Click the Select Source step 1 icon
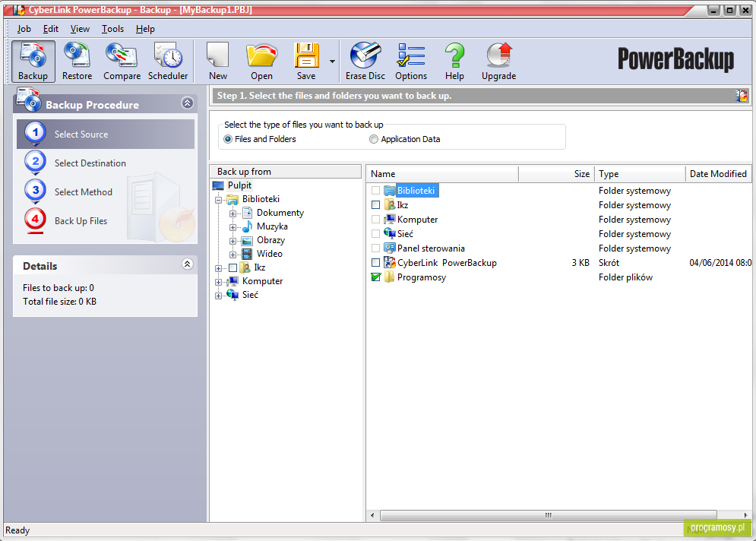756x541 pixels. (35, 134)
